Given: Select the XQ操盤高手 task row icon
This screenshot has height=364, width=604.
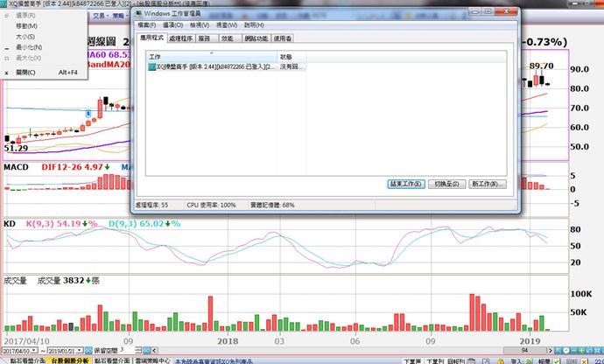Looking at the screenshot, I should coord(151,66).
